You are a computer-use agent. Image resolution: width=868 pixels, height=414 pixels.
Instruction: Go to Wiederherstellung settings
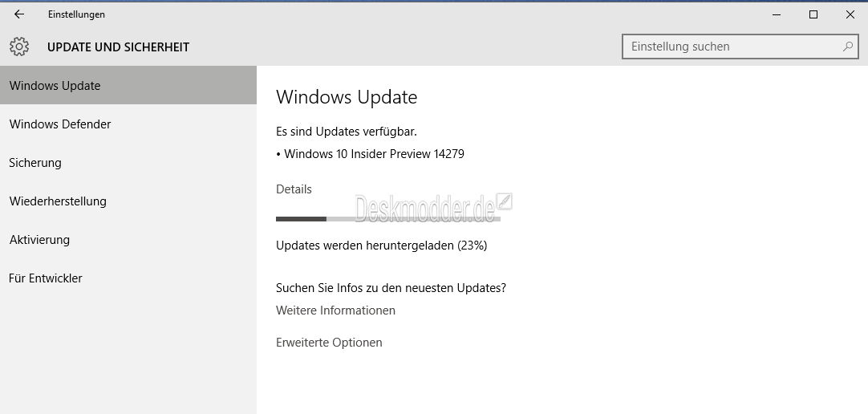(128, 201)
